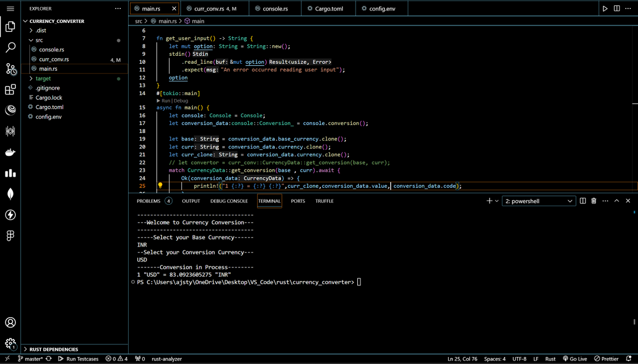Open the TRUFFLE panel tab

tap(324, 201)
